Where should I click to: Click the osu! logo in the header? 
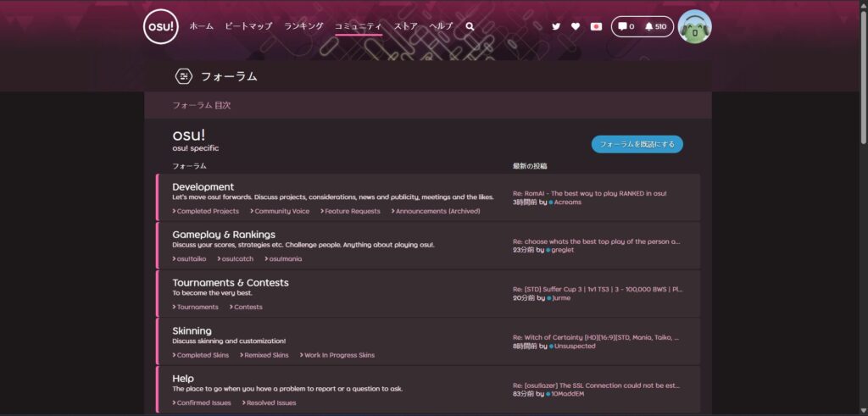coord(161,26)
